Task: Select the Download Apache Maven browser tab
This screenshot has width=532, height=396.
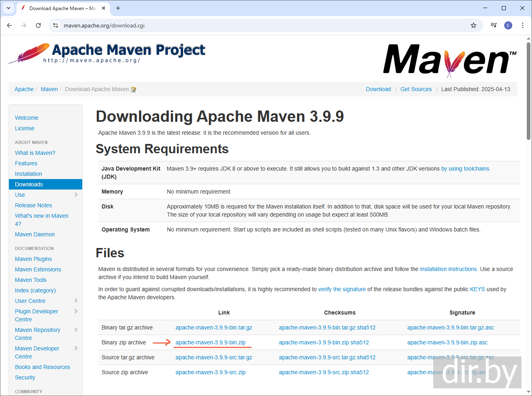Action: pos(63,8)
